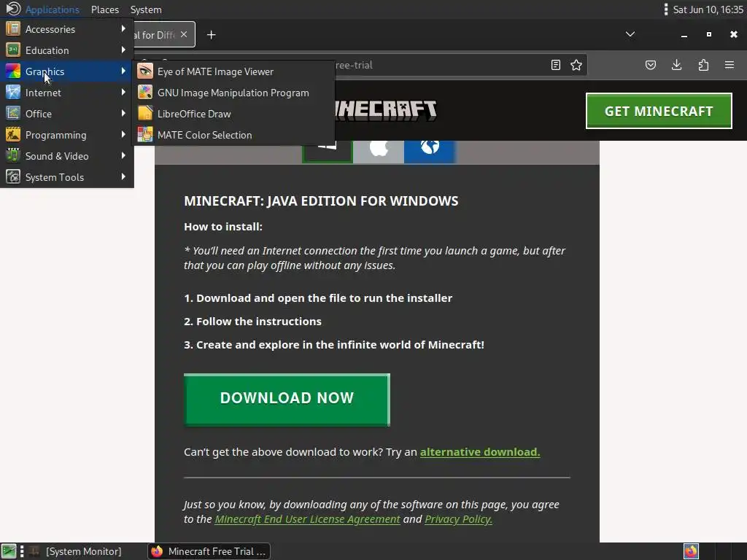Click the Applications menu logo icon
The image size is (747, 560).
tap(13, 9)
